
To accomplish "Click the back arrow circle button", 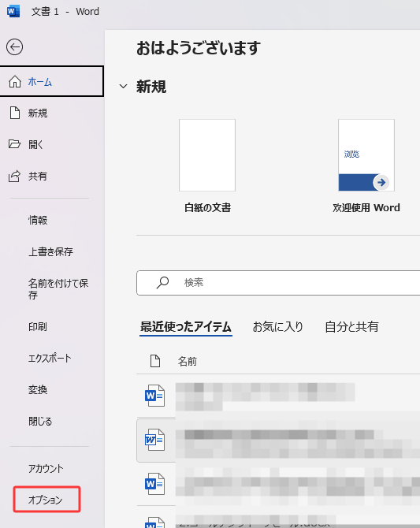I will tap(14, 46).
